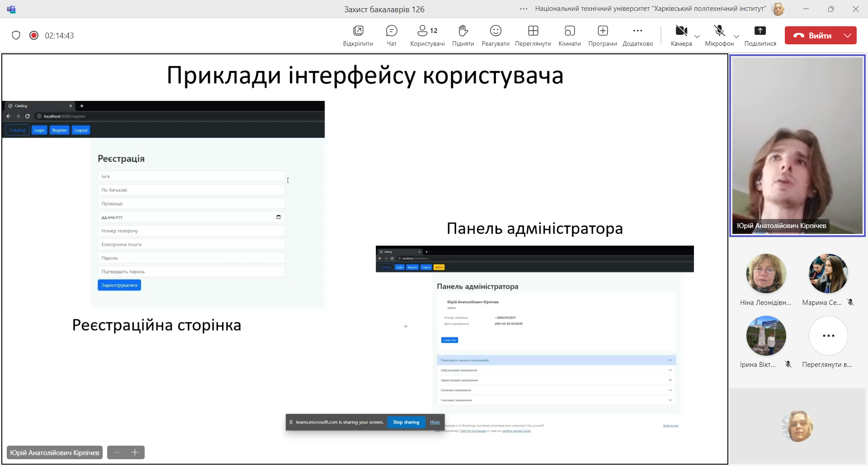Image resolution: width=868 pixels, height=466 pixels.
Task: Expand the camera options arrow
Action: point(697,36)
